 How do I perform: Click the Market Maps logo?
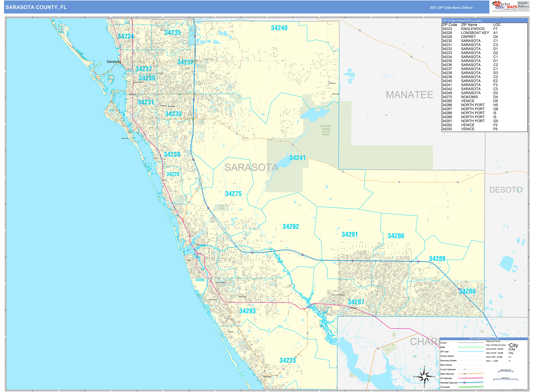pyautogui.click(x=505, y=6)
